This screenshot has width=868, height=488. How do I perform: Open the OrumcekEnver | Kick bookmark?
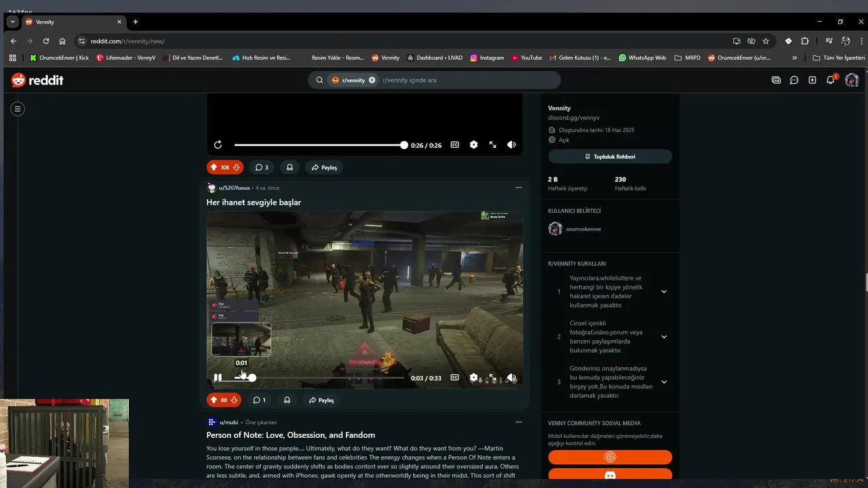click(60, 58)
